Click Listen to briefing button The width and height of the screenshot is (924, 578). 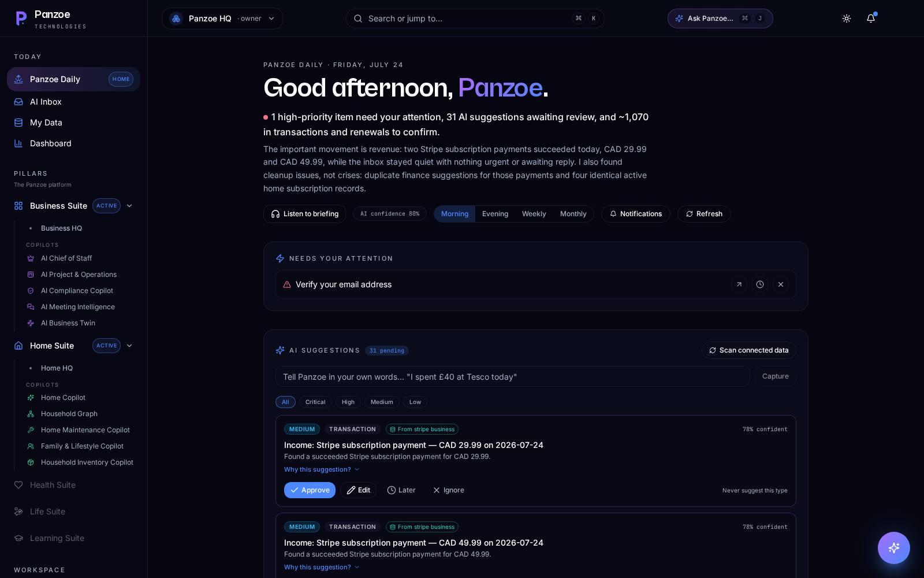[304, 214]
